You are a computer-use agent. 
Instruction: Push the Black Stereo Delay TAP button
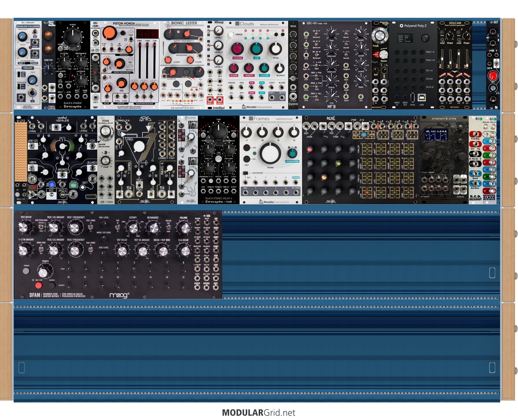(x=218, y=159)
